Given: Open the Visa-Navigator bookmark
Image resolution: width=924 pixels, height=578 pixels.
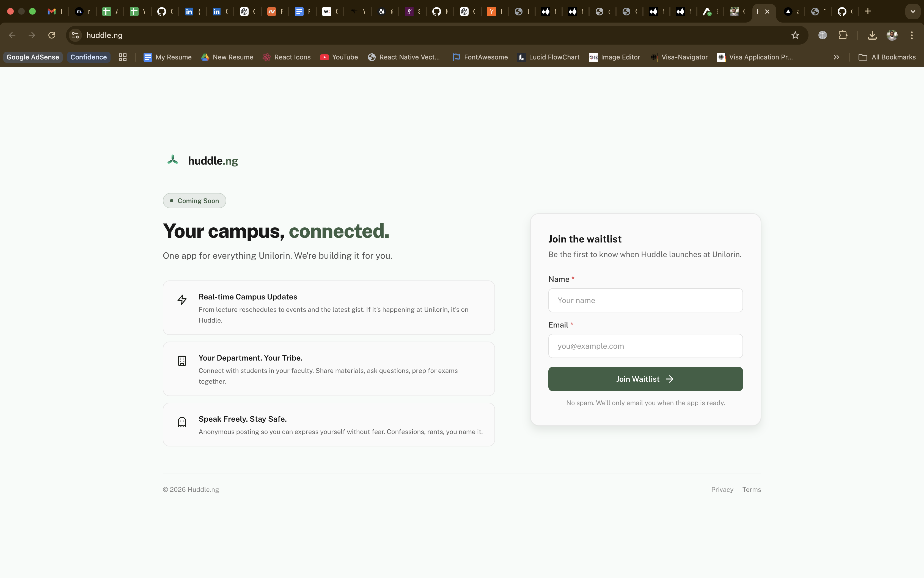Looking at the screenshot, I should (x=679, y=57).
